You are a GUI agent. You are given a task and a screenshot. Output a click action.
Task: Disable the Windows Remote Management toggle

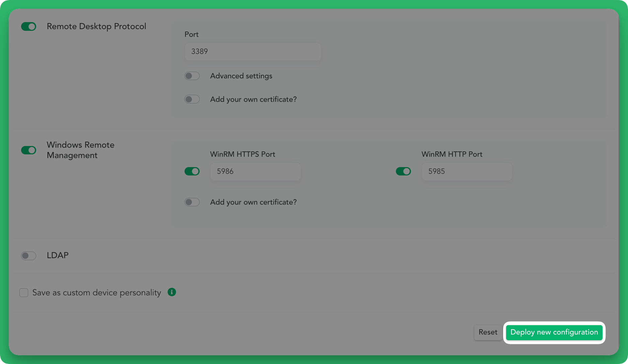pyautogui.click(x=28, y=150)
